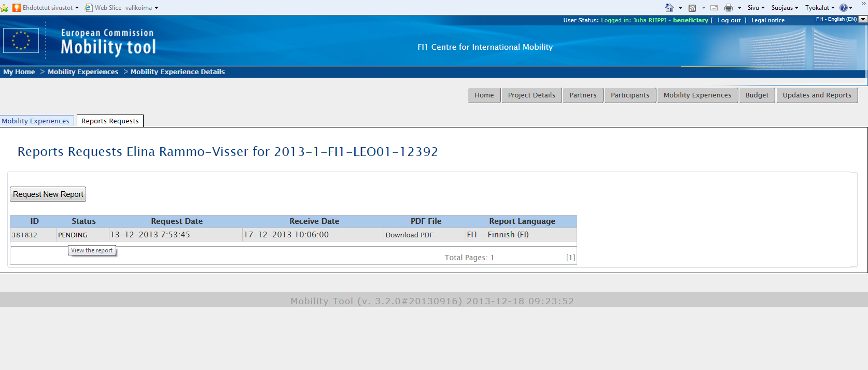868x370 pixels.
Task: Open the dropdown arrow beside the RSS icon
Action: [704, 8]
